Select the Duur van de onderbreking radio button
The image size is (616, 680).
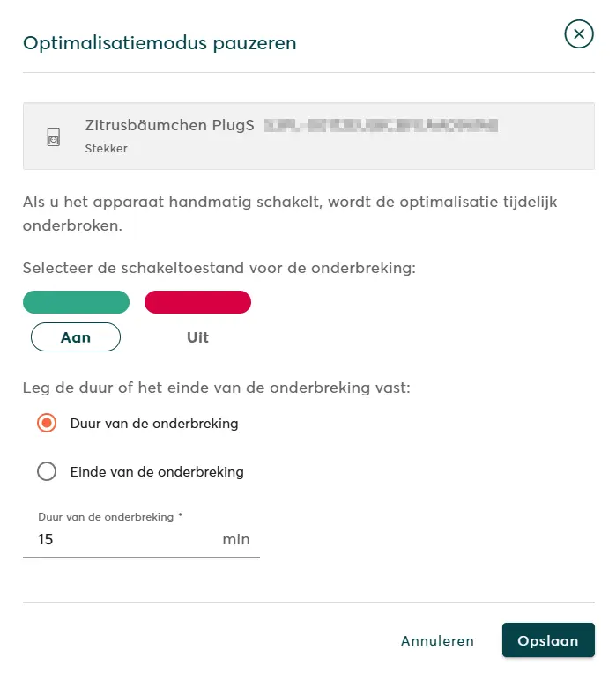click(47, 424)
